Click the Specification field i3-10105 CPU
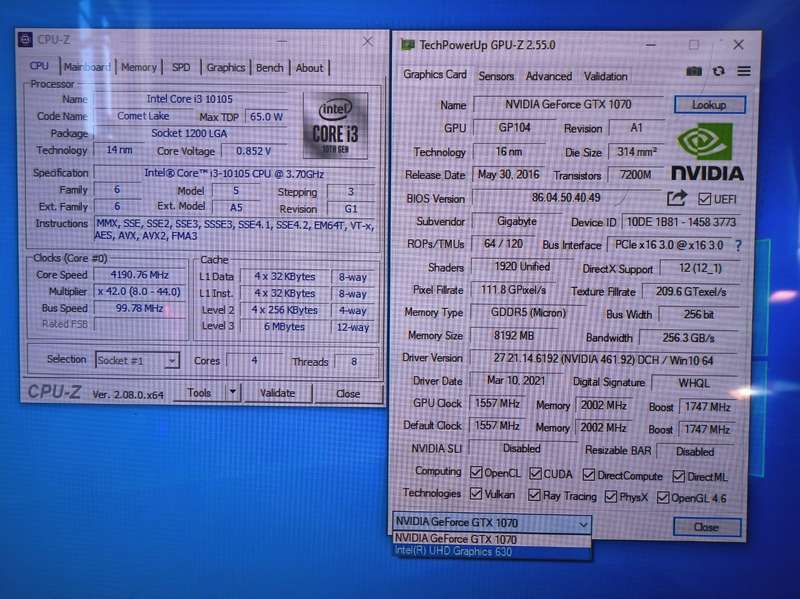The width and height of the screenshot is (800, 599). point(234,173)
